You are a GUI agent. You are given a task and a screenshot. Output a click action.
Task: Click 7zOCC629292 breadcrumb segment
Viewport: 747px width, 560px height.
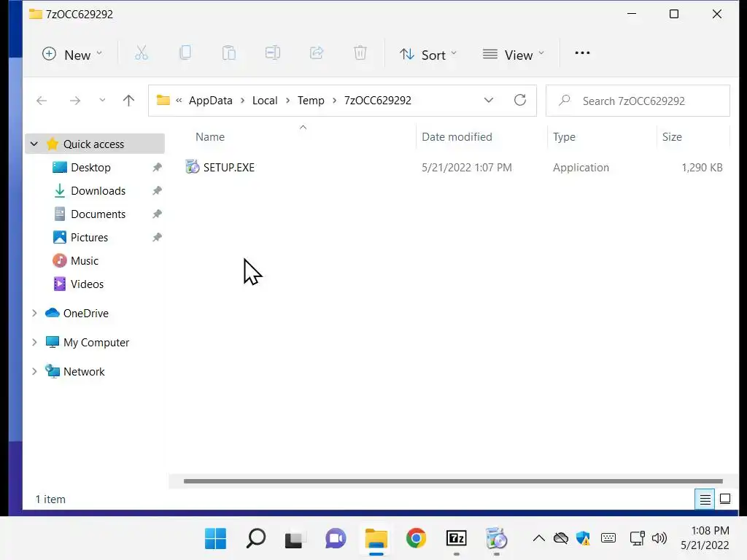(x=378, y=101)
